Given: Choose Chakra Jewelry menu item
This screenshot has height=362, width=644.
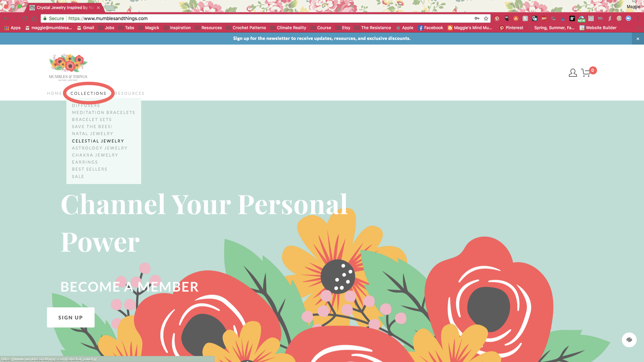Looking at the screenshot, I should click(x=95, y=155).
